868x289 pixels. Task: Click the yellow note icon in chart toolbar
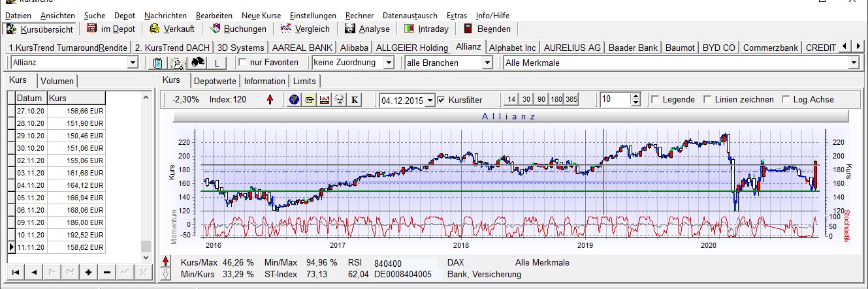[309, 100]
